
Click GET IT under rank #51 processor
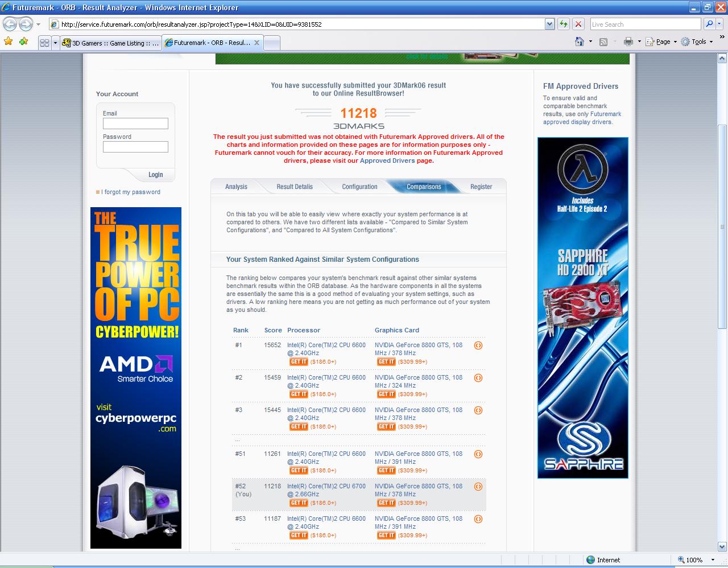(299, 471)
